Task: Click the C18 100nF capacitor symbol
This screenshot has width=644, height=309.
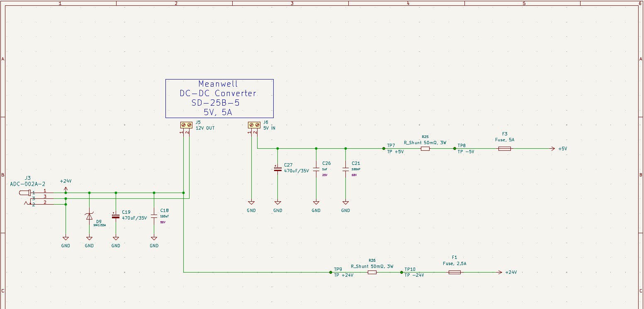Action: pos(154,216)
